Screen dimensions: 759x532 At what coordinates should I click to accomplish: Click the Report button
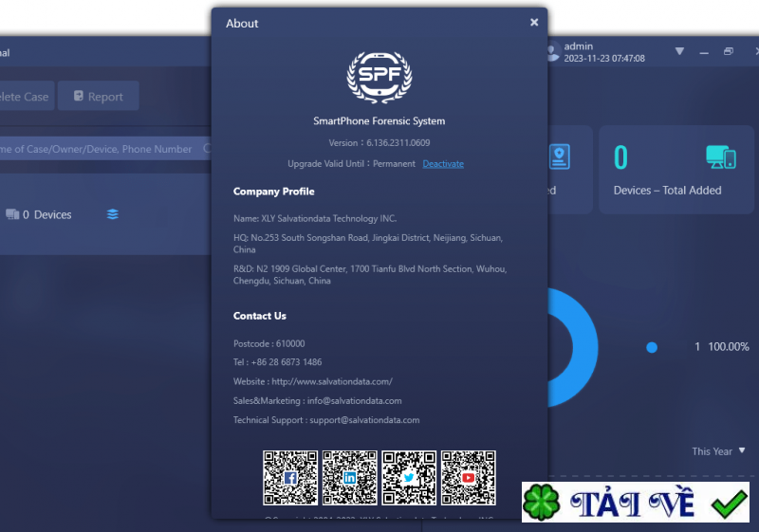click(98, 97)
